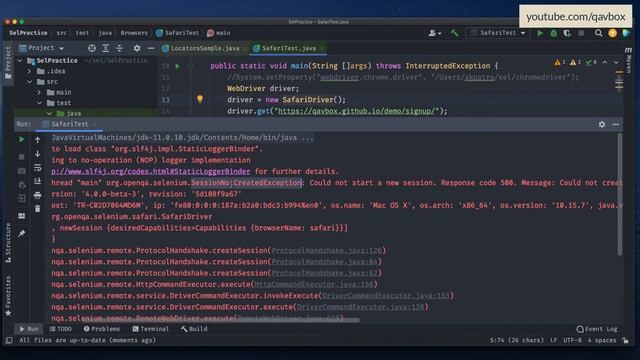Open qavbox signup URL in code
640x360 pixels.
[x=356, y=111]
